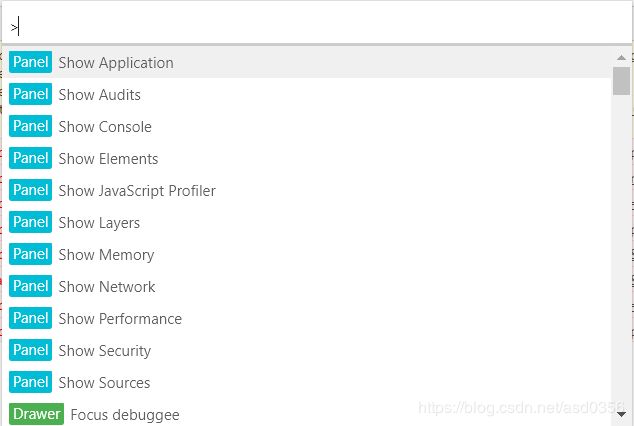Choose Show Elements from the list
634x426 pixels.
307,158
